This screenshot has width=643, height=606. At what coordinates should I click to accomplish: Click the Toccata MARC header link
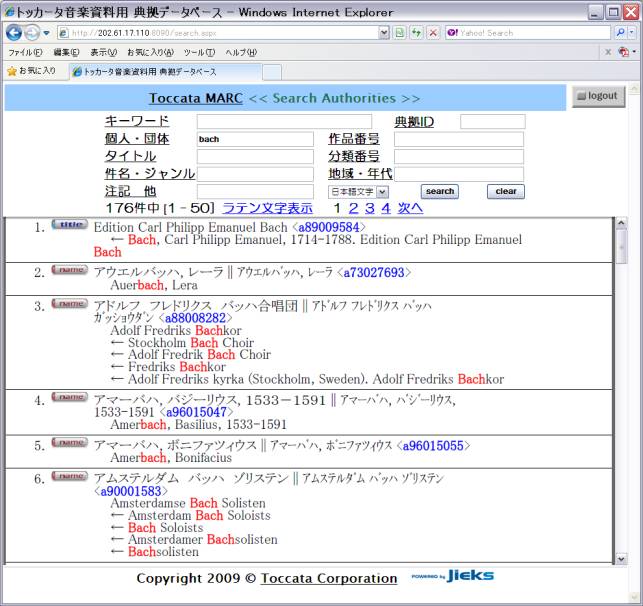tap(196, 98)
